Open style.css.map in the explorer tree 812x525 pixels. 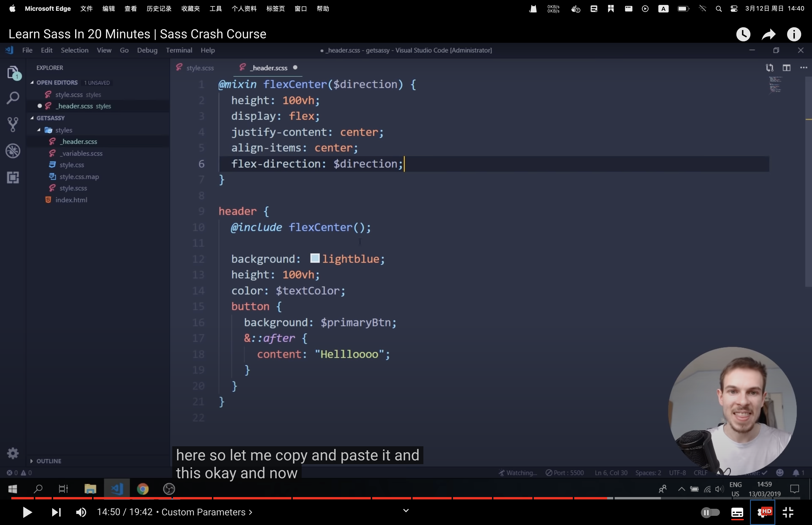point(79,176)
